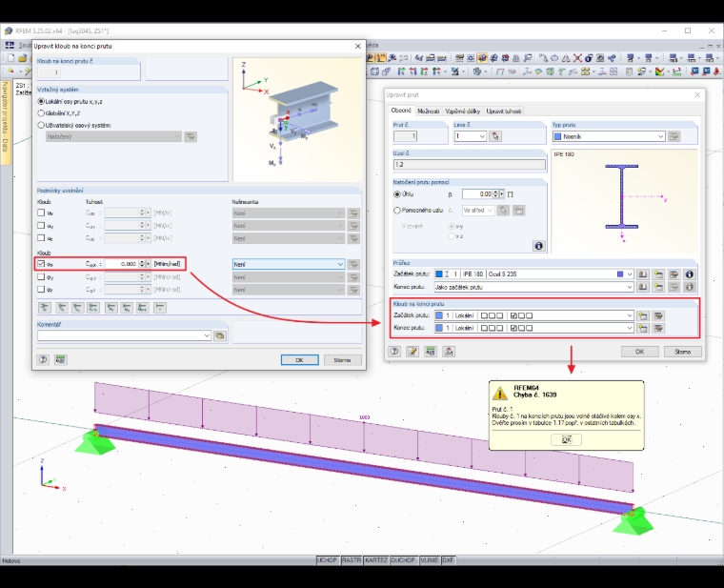
Task: Click OK in the hinge dialog
Action: (300, 360)
